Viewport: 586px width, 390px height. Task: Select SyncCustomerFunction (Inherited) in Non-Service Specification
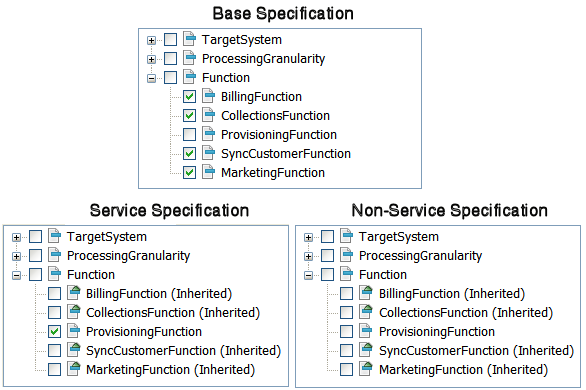click(476, 350)
